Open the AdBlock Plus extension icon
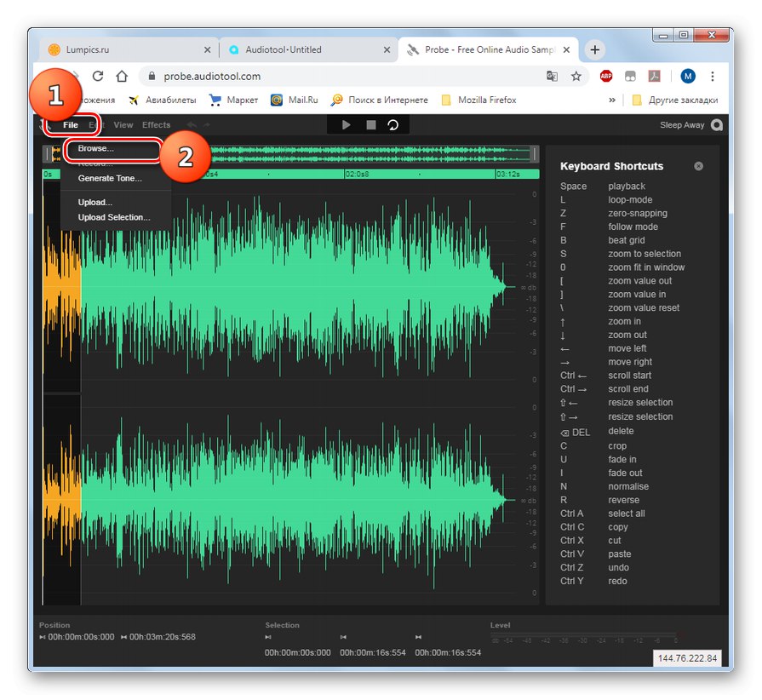762x700 pixels. coord(606,77)
